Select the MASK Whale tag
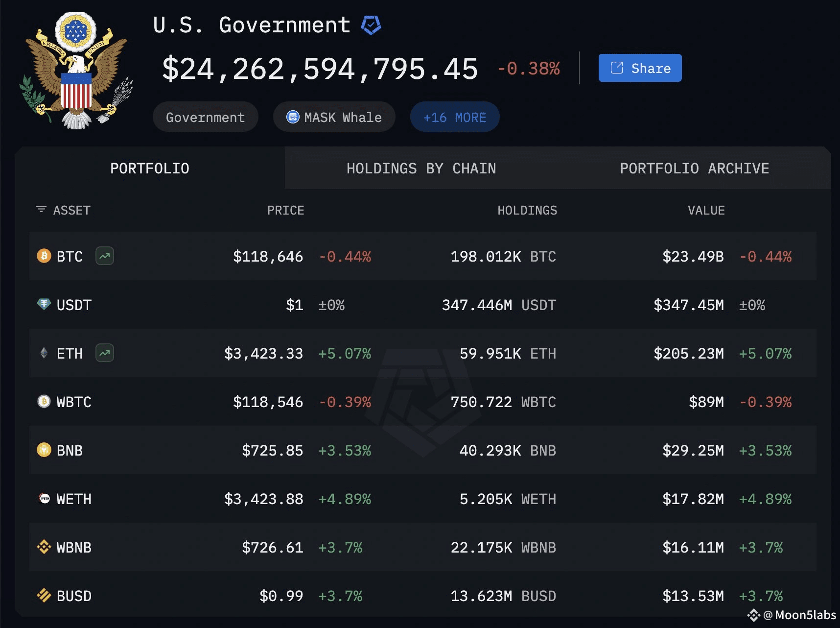The image size is (840, 628). [x=334, y=117]
